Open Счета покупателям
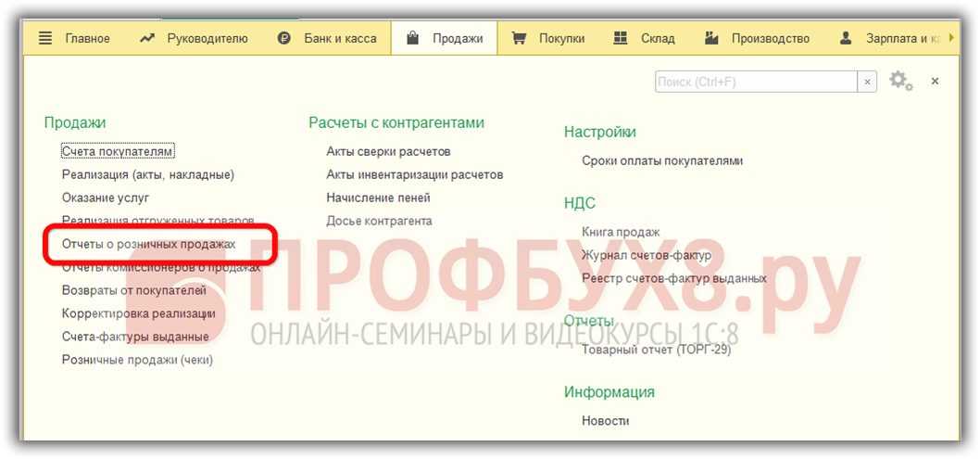 [118, 151]
